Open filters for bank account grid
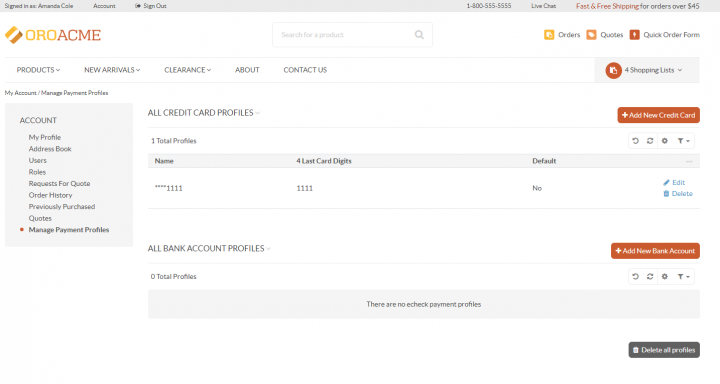 683,277
